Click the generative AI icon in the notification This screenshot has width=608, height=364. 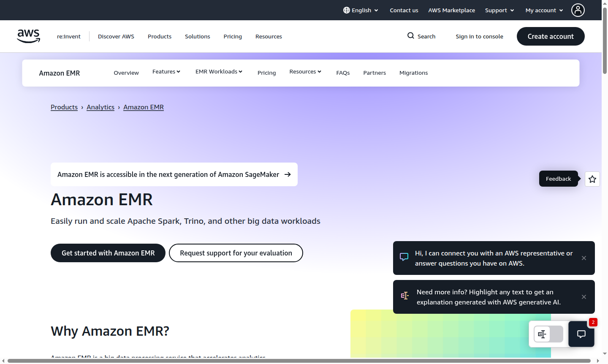405,296
